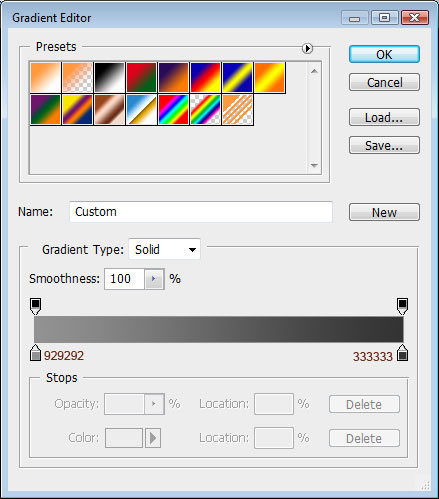The image size is (439, 499).
Task: Close the Gradient Editor dialog
Action: 415,18
